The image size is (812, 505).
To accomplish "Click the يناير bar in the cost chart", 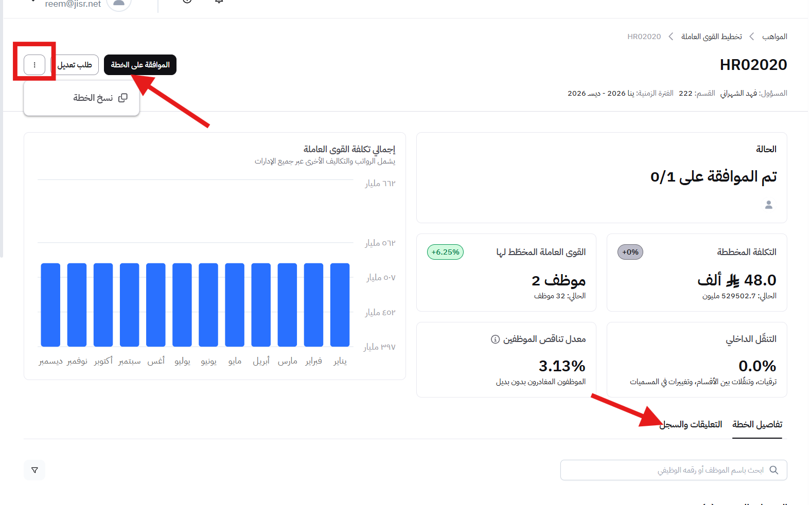I will 340,304.
